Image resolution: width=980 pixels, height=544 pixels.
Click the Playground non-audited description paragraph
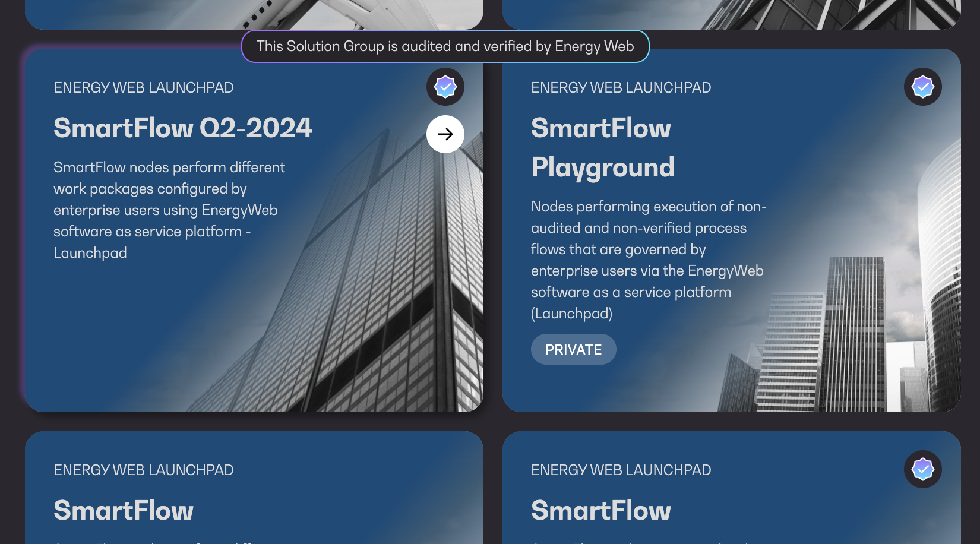click(x=648, y=260)
